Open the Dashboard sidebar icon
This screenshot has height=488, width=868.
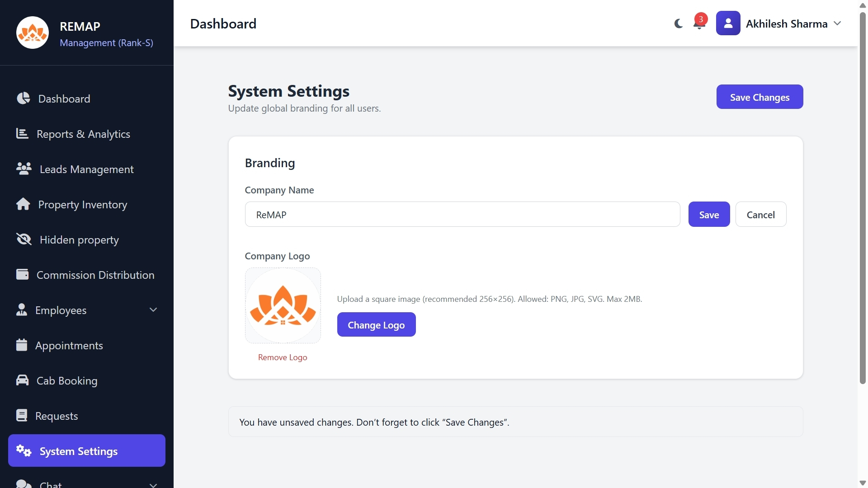pyautogui.click(x=23, y=99)
